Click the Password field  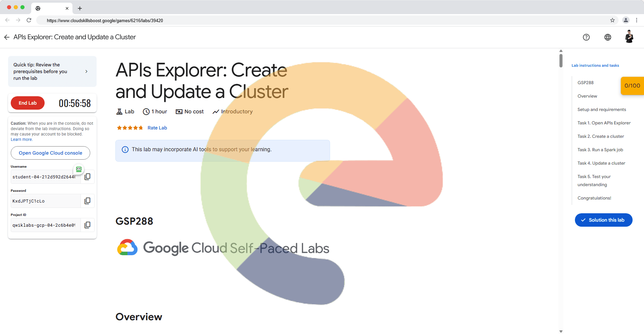pyautogui.click(x=46, y=201)
